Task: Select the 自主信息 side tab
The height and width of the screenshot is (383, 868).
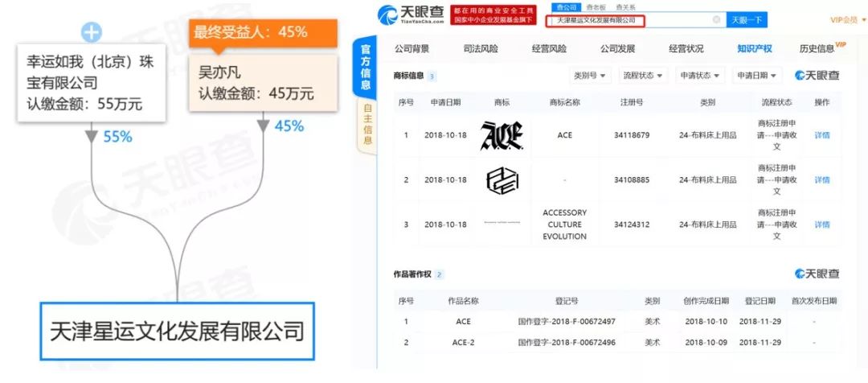Action: pyautogui.click(x=367, y=127)
